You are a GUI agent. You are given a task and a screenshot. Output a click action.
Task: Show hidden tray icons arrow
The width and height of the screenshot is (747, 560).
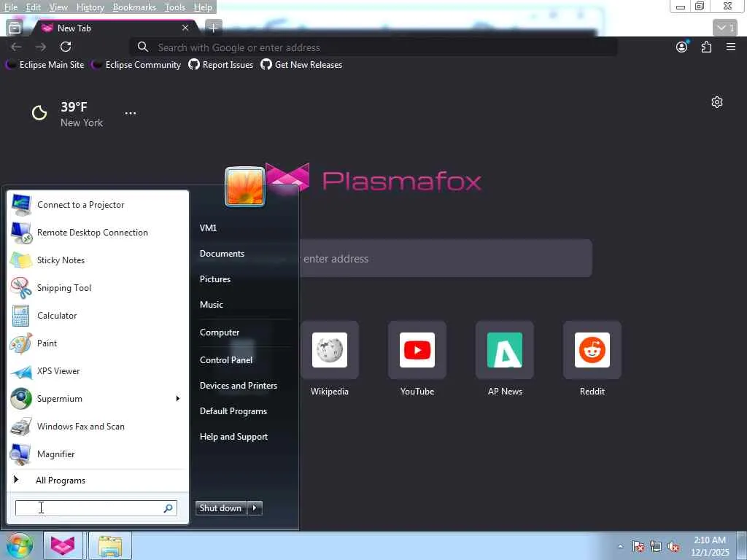[620, 546]
